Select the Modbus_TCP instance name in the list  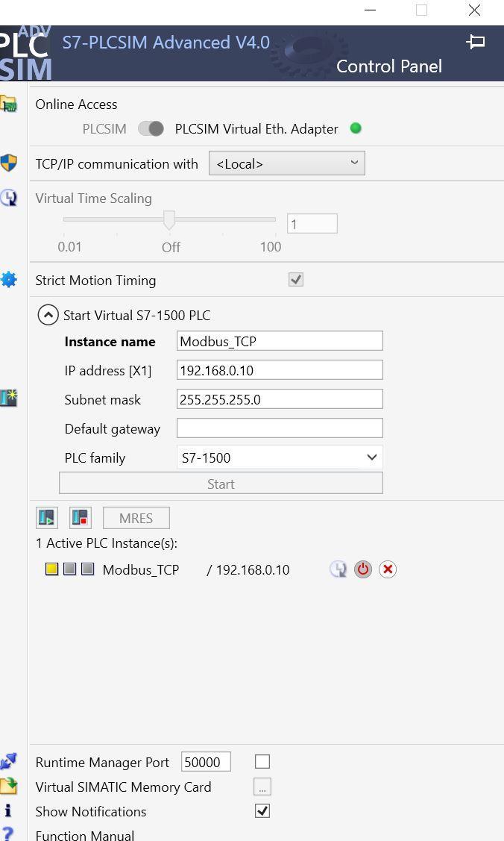[141, 569]
